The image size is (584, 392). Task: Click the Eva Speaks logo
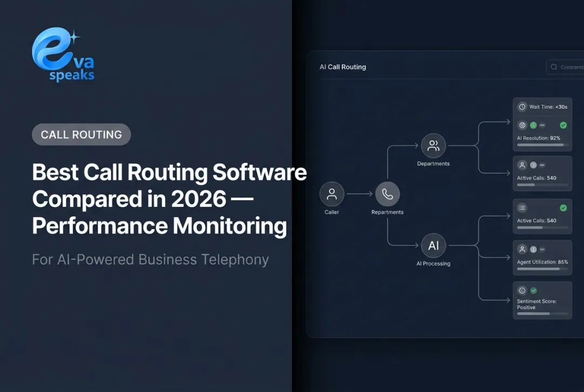pyautogui.click(x=63, y=55)
